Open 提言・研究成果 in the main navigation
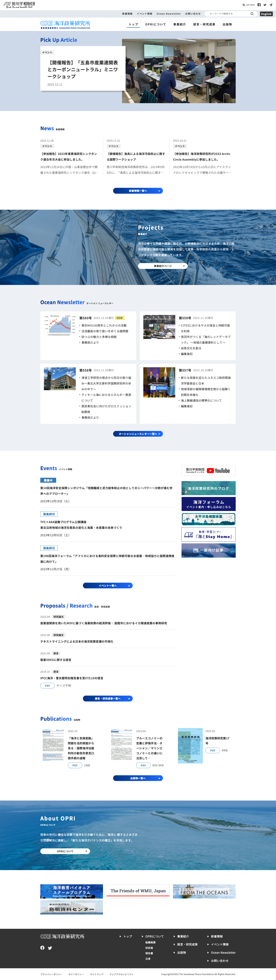The height and width of the screenshot is (980, 276). (204, 24)
